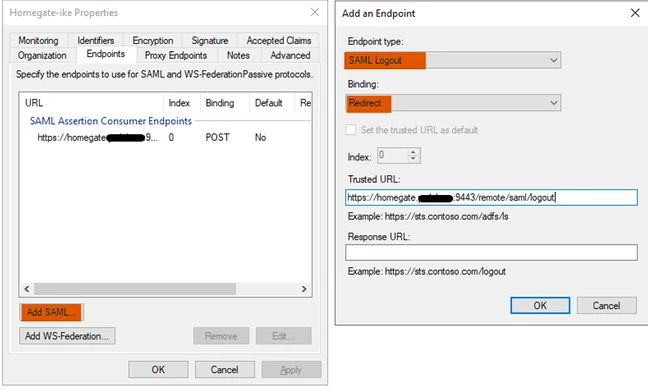Open the Advanced tab
The height and width of the screenshot is (390, 648).
pyautogui.click(x=290, y=55)
